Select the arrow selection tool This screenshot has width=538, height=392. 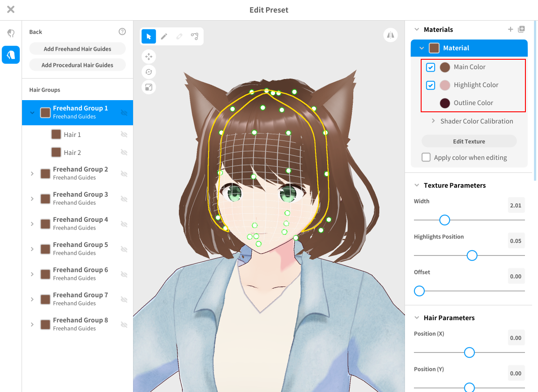tap(149, 36)
